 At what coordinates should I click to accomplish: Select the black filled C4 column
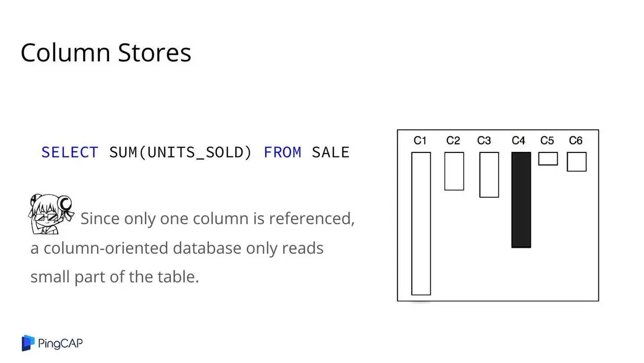[521, 200]
